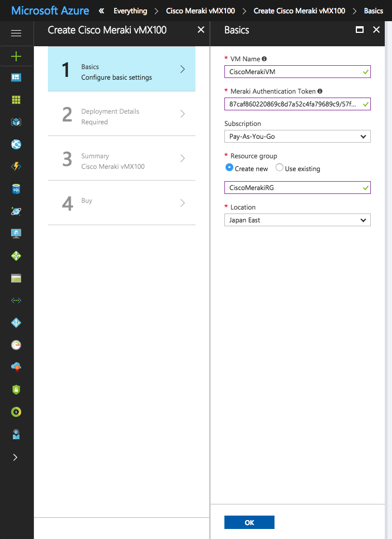Close the Create Cisco Meraki vMX100 blade

(201, 30)
